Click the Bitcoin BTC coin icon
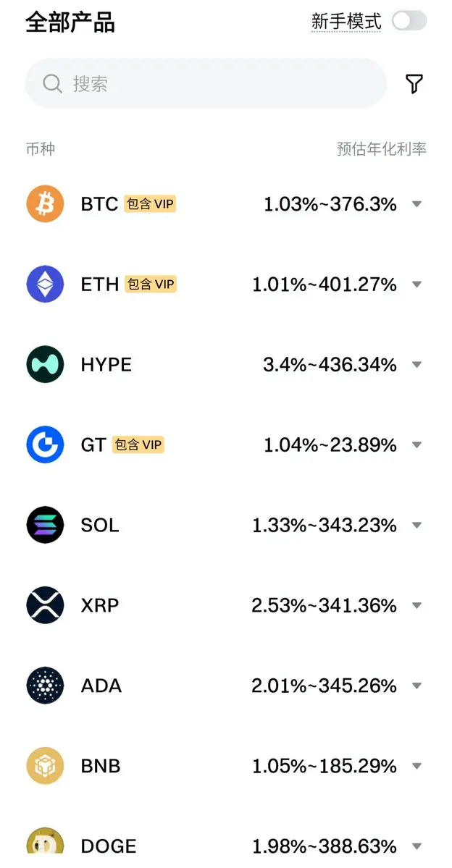This screenshot has width=452, height=868. [46, 203]
